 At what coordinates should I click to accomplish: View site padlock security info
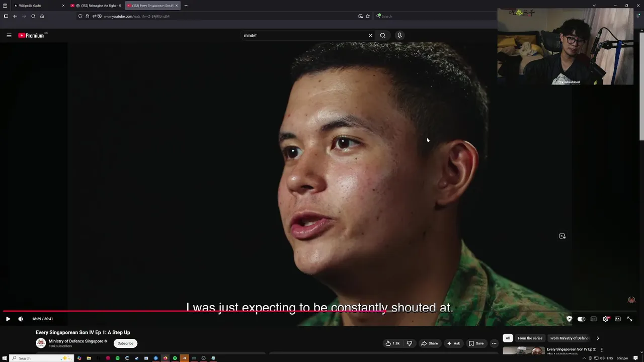(x=87, y=16)
